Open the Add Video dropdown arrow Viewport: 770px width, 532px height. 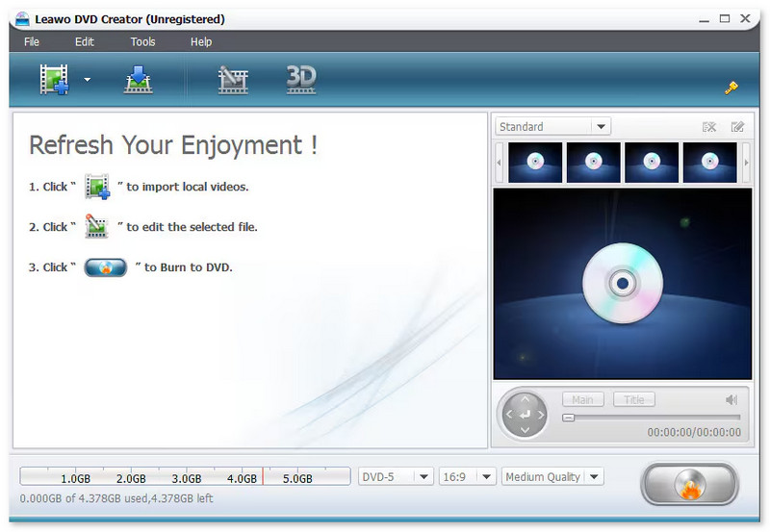coord(88,80)
